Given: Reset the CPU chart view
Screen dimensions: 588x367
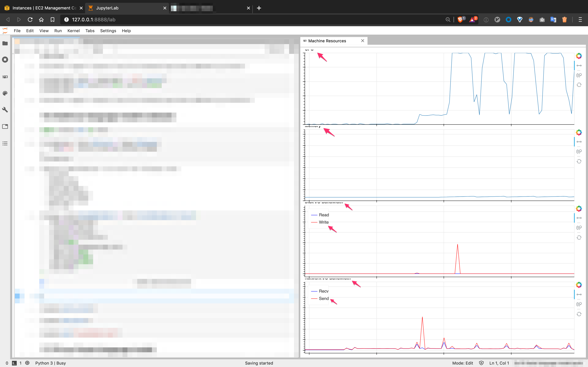Looking at the screenshot, I should click(x=579, y=85).
